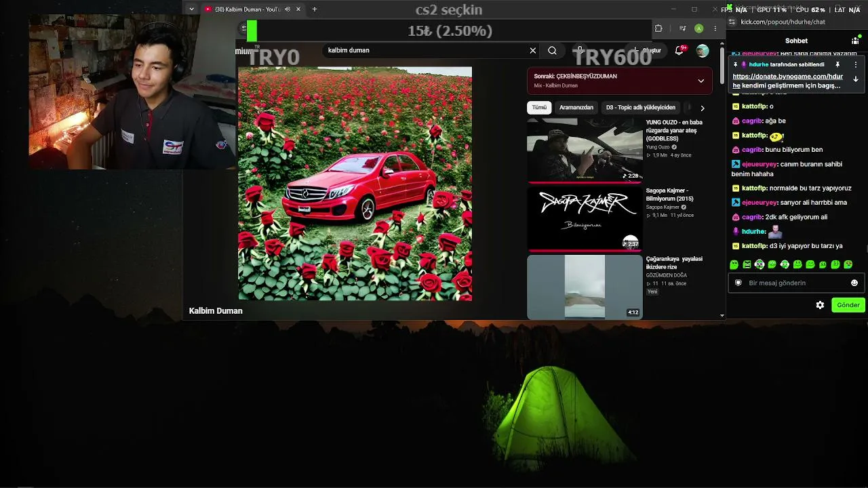Open 'Çağarankaya yayalasi ikizdere rize' title

pos(674,263)
